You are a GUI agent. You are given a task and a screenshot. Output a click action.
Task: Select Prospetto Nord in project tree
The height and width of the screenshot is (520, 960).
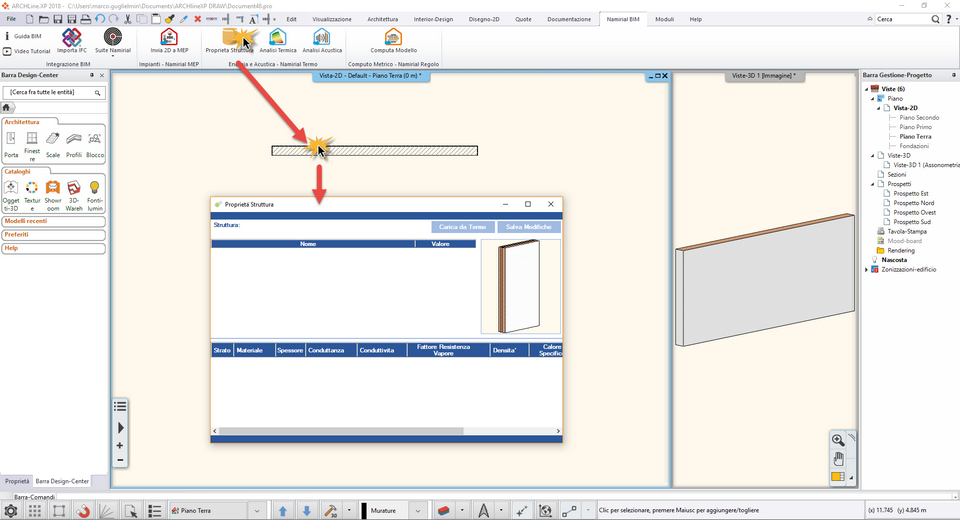[x=913, y=203]
